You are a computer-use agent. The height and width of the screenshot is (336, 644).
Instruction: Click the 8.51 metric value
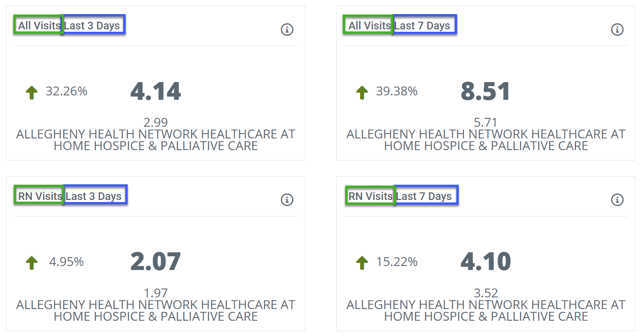(x=486, y=91)
